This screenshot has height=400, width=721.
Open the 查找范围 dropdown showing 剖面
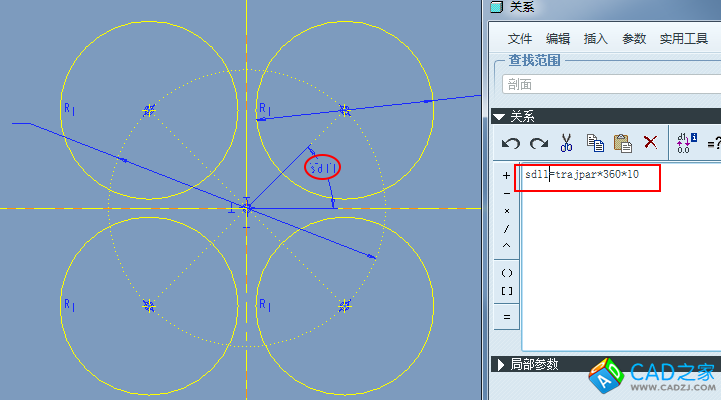pyautogui.click(x=608, y=85)
